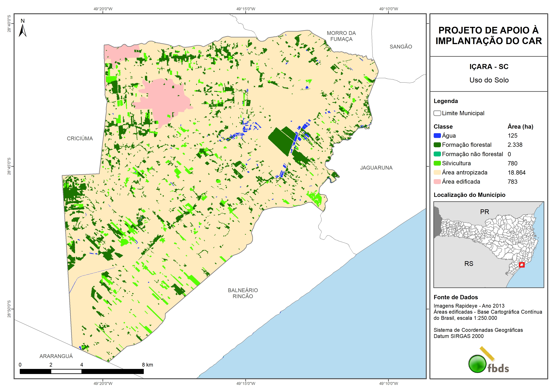Click the CRICIÚMA municipality label
Screen dimensions: 555x392
tap(80, 138)
